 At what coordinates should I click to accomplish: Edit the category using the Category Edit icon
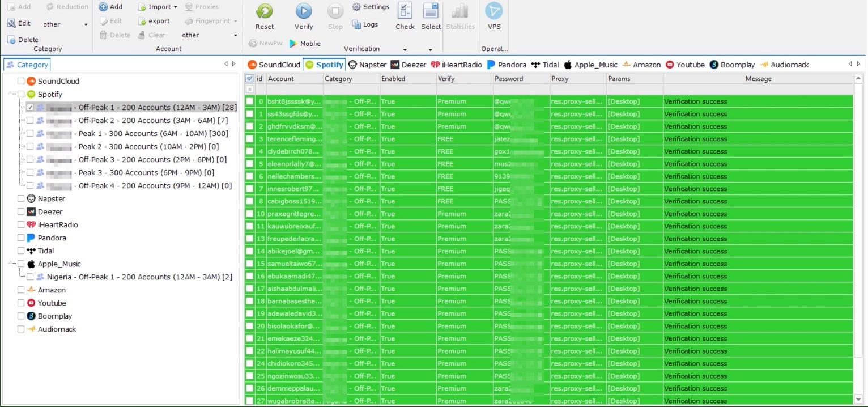[11, 23]
